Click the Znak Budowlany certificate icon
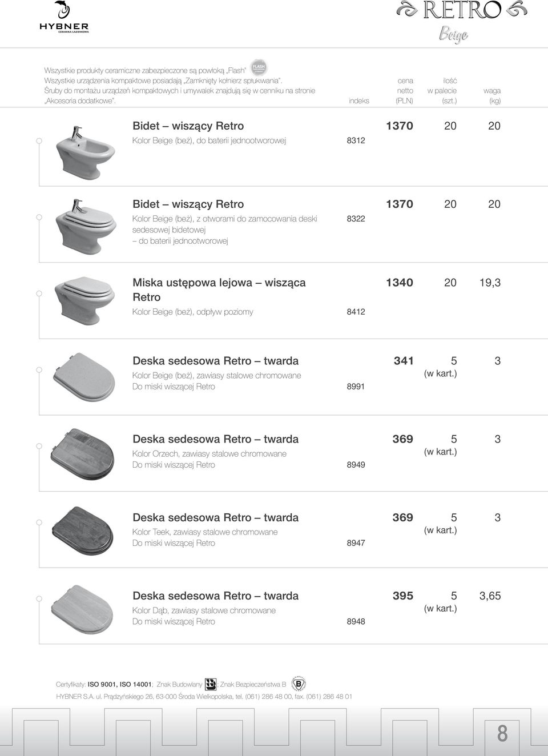This screenshot has width=548, height=756. pos(211,683)
